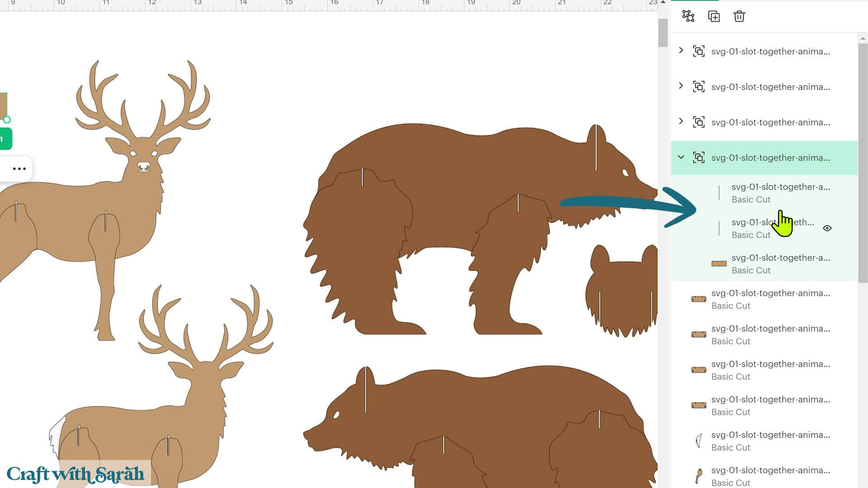Click the Duplicate layer icon
Image resolution: width=868 pixels, height=488 pixels.
pos(714,16)
